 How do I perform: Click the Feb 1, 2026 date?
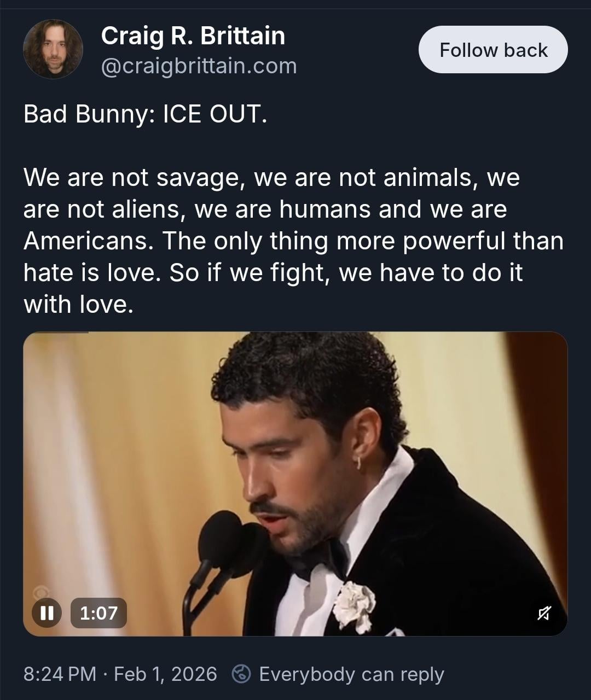pyautogui.click(x=165, y=674)
